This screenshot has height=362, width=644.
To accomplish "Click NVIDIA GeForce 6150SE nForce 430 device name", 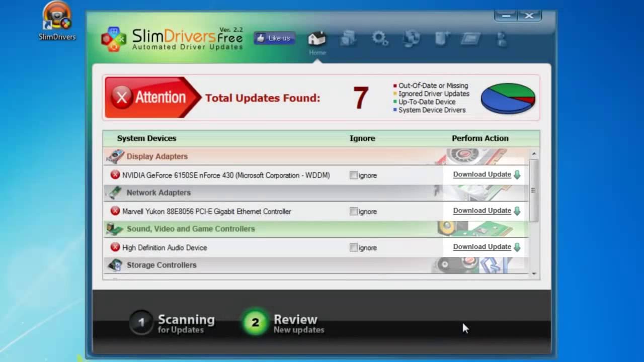I will pos(226,175).
